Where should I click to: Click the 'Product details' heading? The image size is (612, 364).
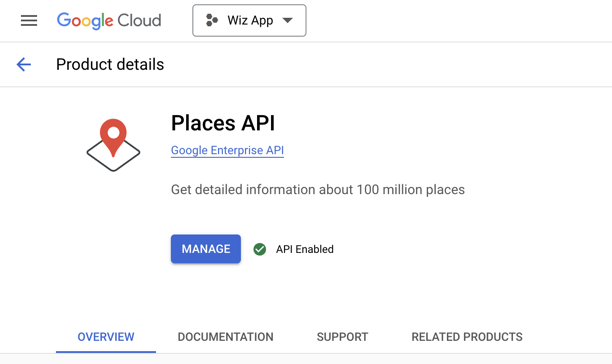(110, 64)
